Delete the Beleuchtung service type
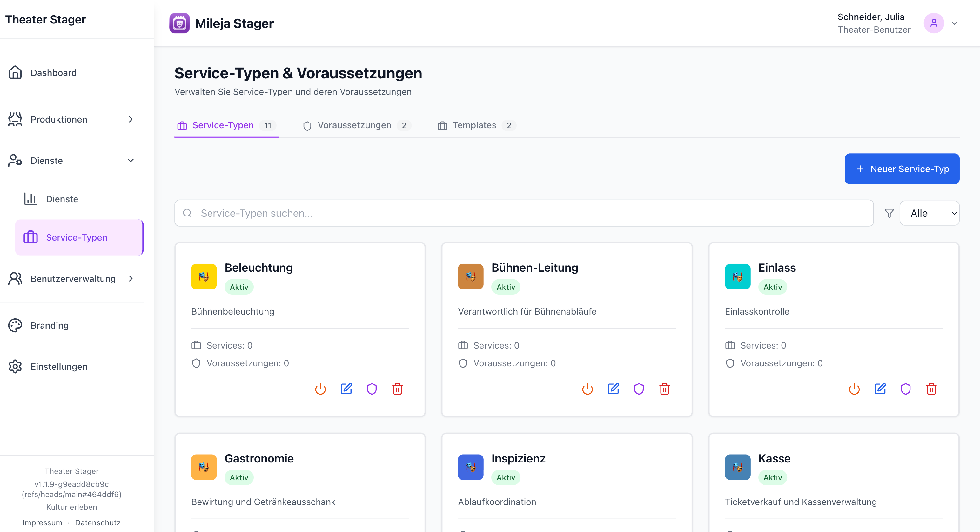The height and width of the screenshot is (532, 980). pyautogui.click(x=397, y=389)
